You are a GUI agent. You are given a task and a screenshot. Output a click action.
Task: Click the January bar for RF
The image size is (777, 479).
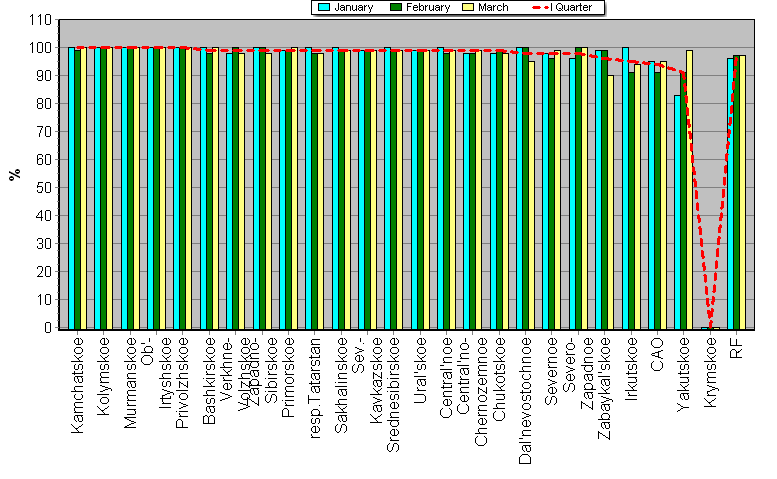[x=730, y=194]
